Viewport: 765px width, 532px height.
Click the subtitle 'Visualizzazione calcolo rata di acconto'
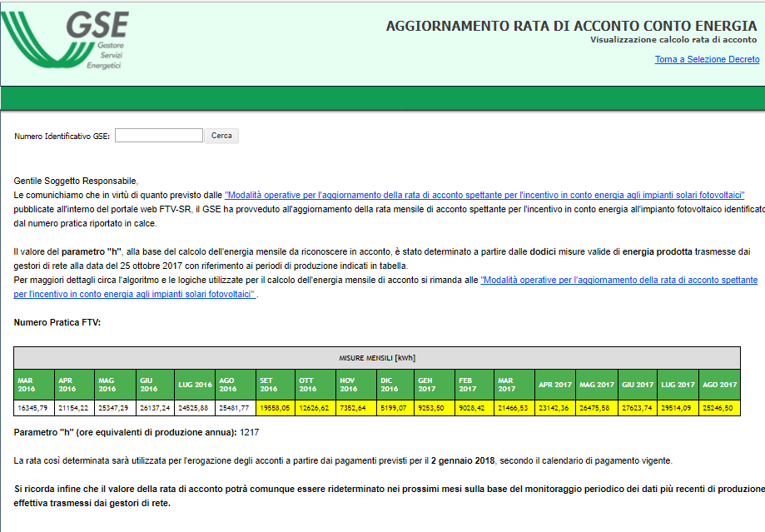[673, 40]
